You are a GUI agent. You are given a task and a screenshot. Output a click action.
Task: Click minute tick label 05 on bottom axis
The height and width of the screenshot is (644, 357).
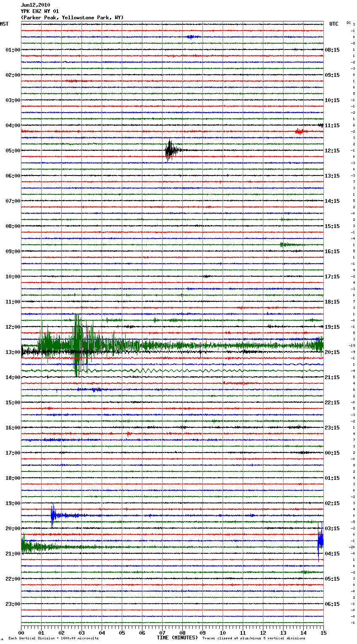(x=122, y=633)
